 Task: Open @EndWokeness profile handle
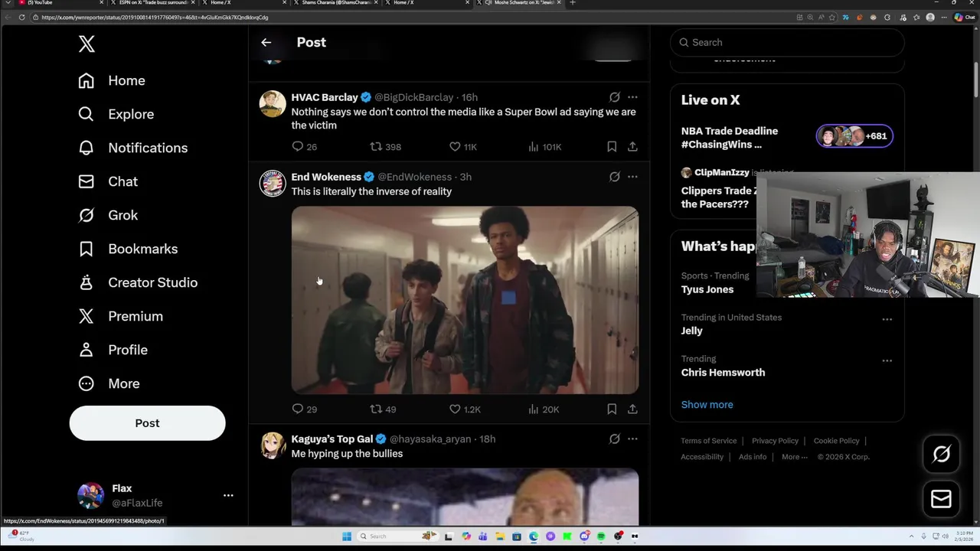click(x=414, y=177)
